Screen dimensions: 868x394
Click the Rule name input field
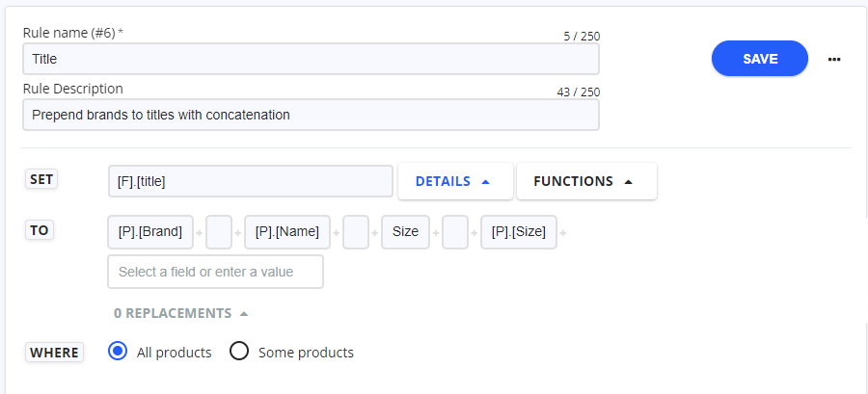pyautogui.click(x=311, y=59)
